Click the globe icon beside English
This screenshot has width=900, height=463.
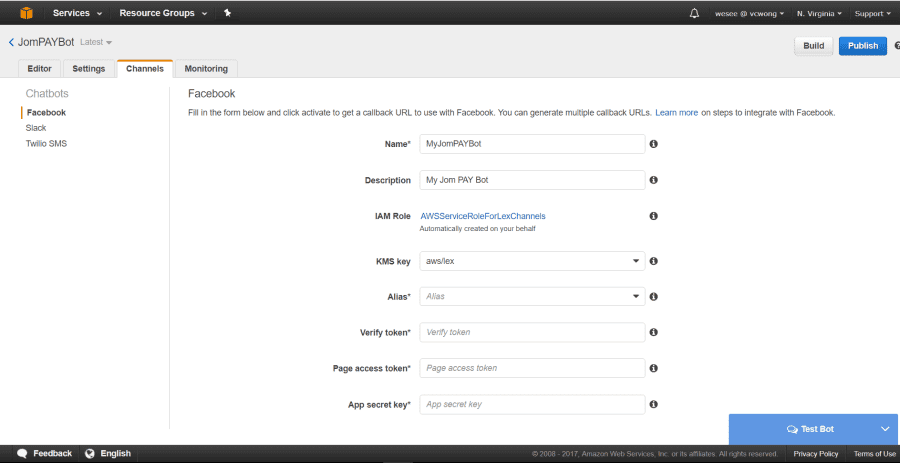pyautogui.click(x=90, y=453)
